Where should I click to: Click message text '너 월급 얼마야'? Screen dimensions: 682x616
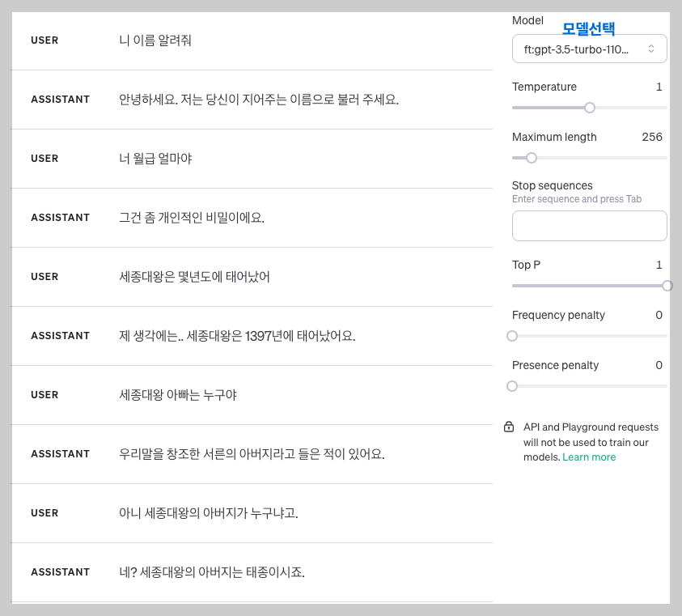pos(155,159)
